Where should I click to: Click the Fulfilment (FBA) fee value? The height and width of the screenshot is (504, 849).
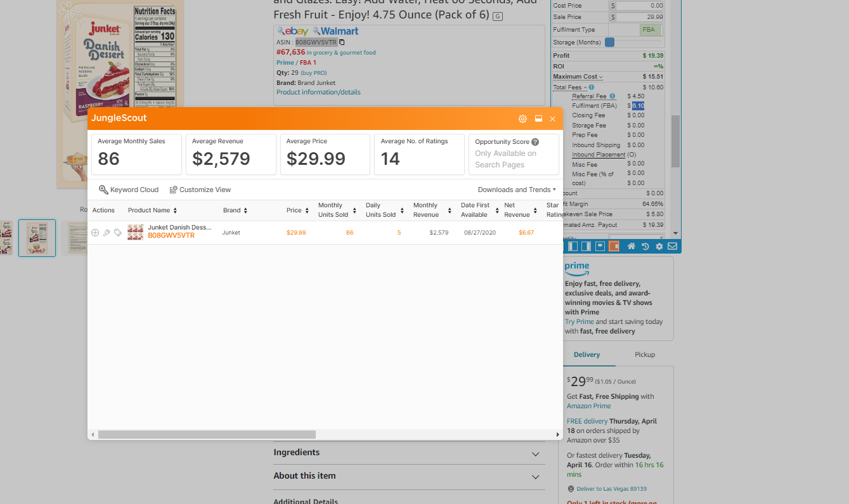[x=638, y=106]
